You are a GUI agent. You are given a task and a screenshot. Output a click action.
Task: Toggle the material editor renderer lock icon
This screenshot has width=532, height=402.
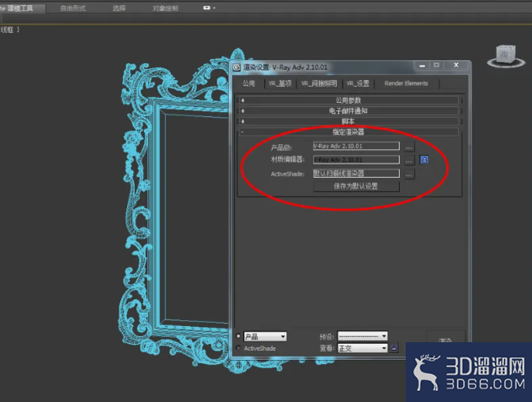pyautogui.click(x=424, y=160)
